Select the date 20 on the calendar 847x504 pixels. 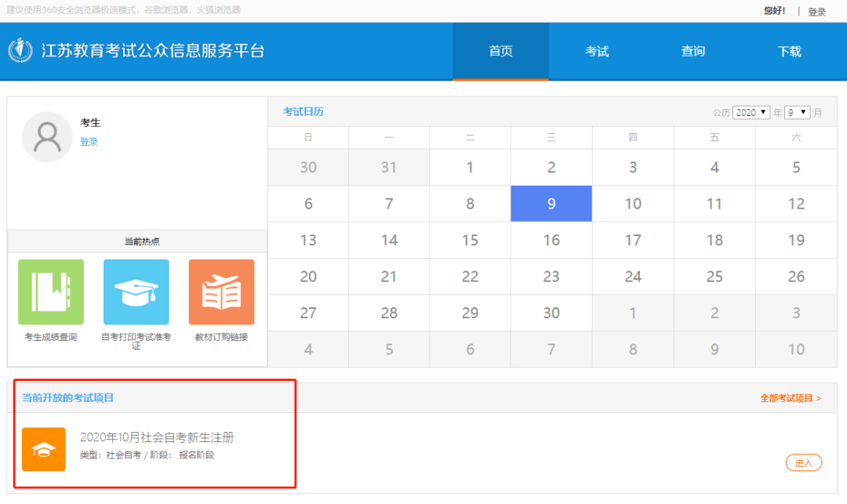tap(308, 276)
